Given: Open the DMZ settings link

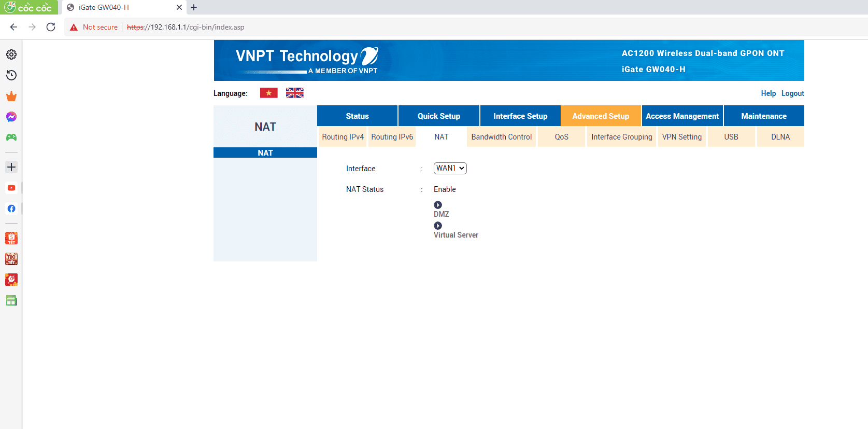Looking at the screenshot, I should [x=442, y=214].
